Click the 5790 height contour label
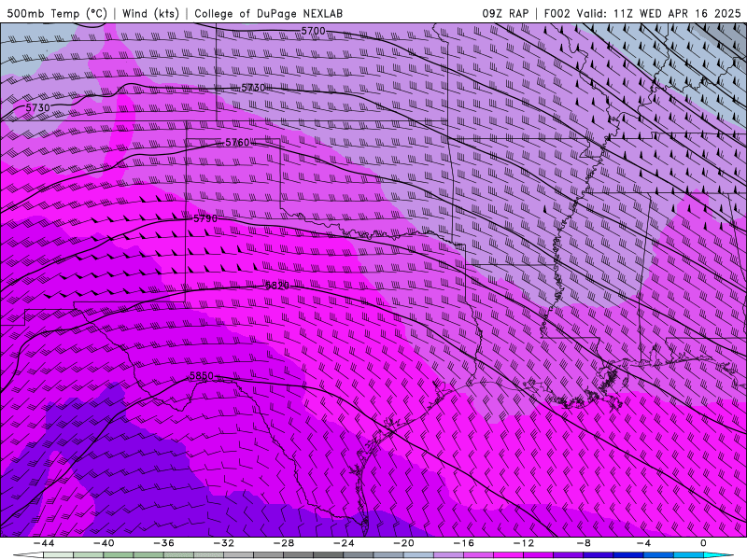Image resolution: width=747 pixels, height=560 pixels. click(205, 218)
